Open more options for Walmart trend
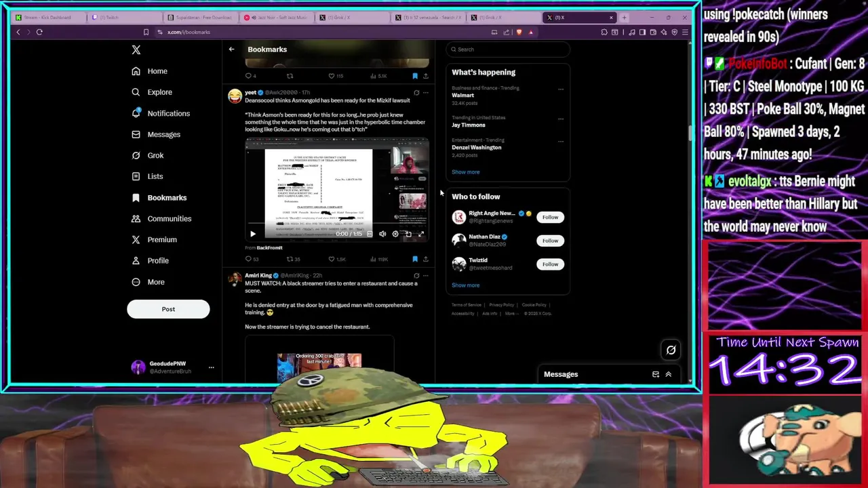 coord(561,89)
